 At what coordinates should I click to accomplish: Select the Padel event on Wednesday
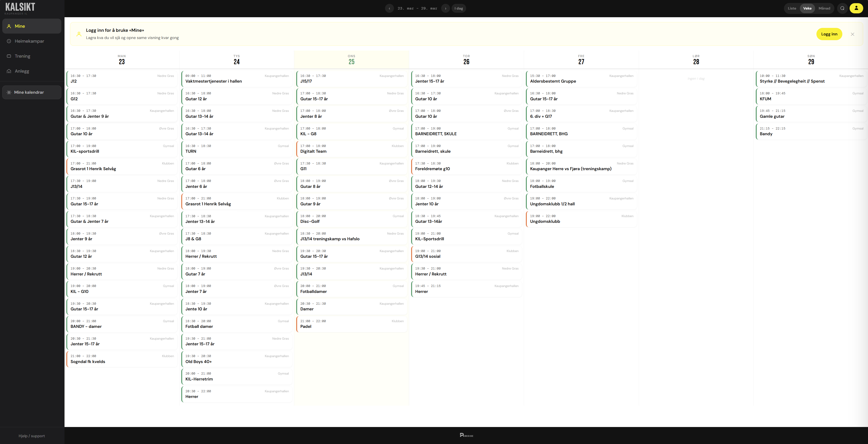[351, 324]
